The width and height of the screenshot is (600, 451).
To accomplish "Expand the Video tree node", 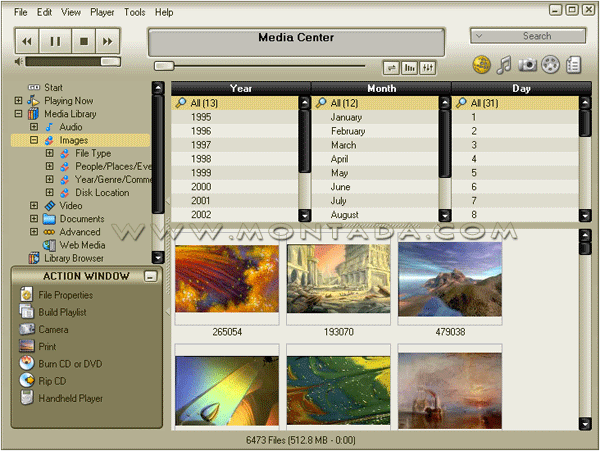I will coord(34,206).
